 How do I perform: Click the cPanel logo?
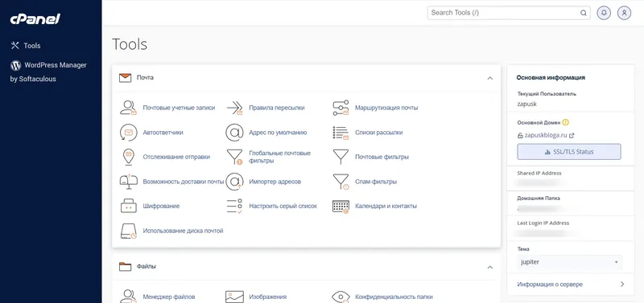35,18
